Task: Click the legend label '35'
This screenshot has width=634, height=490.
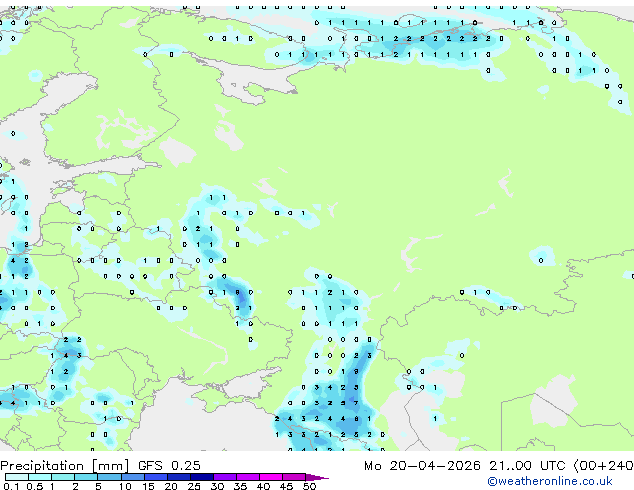Action: point(240,486)
